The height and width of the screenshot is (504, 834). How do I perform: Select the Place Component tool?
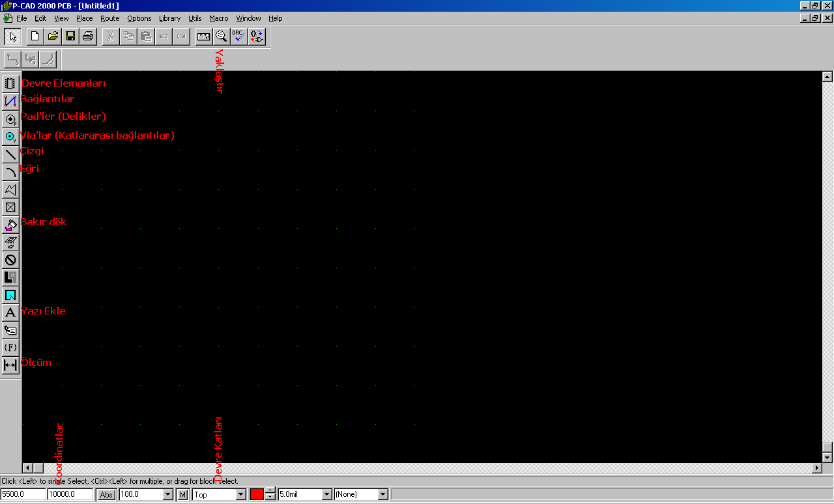click(x=10, y=83)
